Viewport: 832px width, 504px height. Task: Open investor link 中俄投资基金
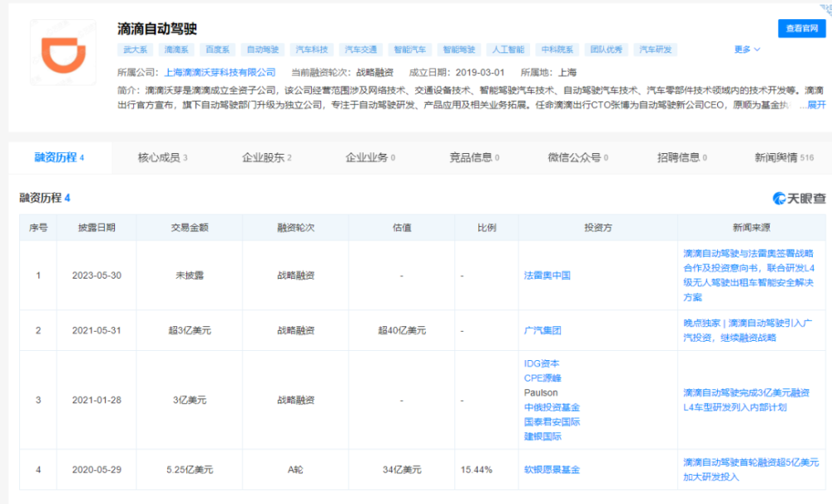tap(552, 408)
